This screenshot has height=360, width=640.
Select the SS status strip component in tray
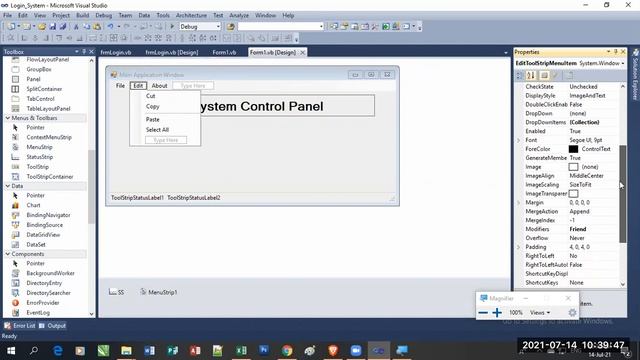pos(116,292)
